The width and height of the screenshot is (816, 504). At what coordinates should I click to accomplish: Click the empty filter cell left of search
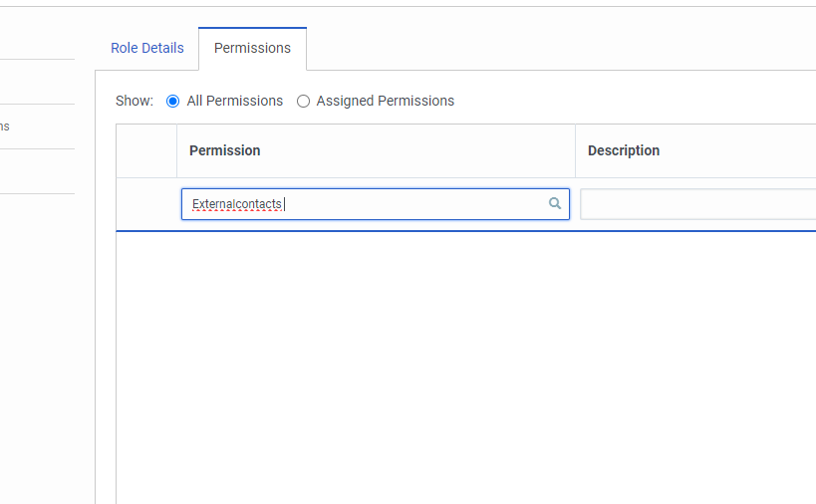click(146, 204)
